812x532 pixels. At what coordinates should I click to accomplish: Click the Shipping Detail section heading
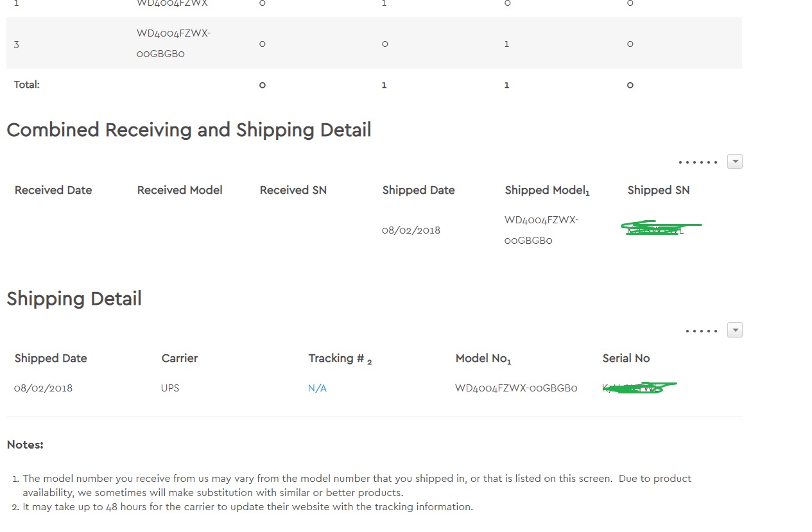coord(74,299)
